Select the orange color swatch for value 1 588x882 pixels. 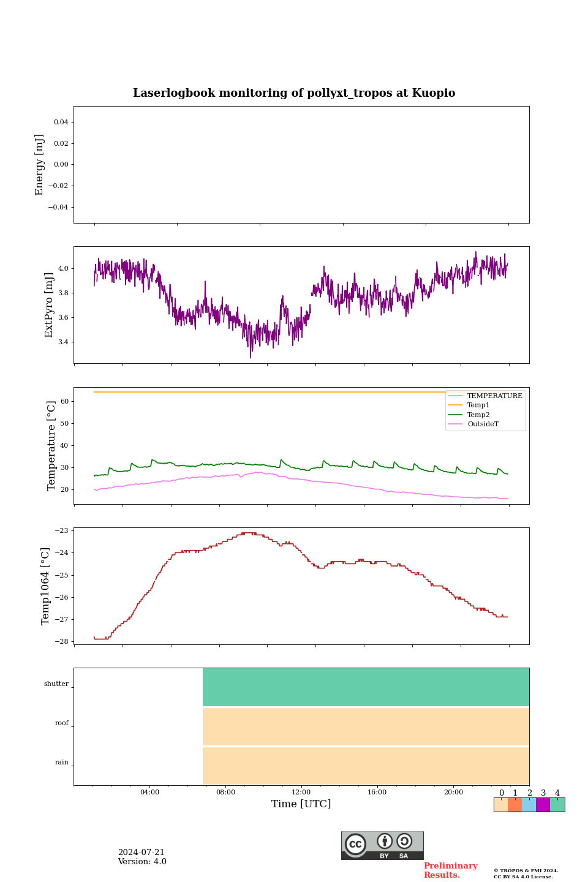(x=515, y=805)
